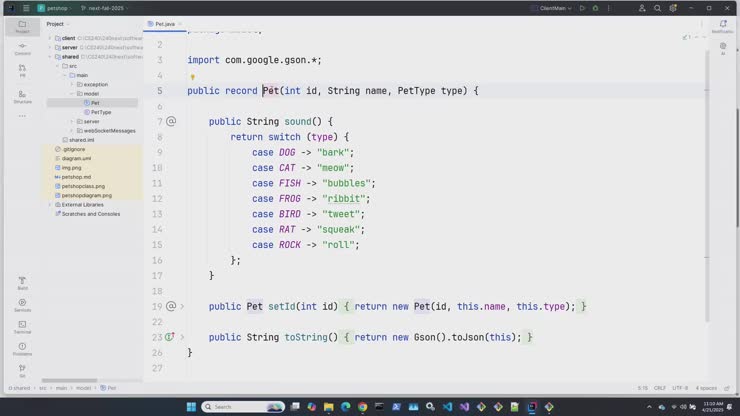The height and width of the screenshot is (416, 740).
Task: Click the UTF-8 encoding widget
Action: 680,388
